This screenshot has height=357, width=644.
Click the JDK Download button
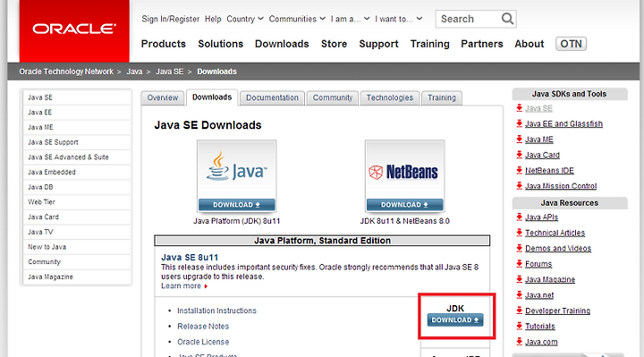(455, 320)
